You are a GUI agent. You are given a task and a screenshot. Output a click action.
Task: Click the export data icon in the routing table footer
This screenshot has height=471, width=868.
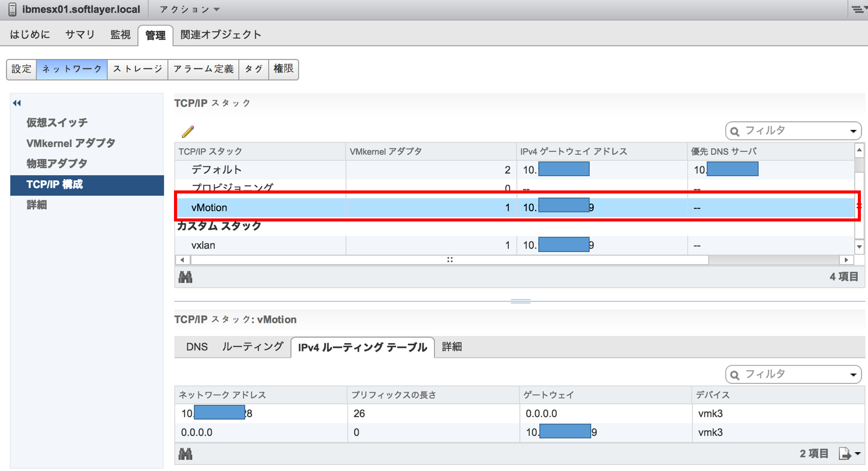844,453
